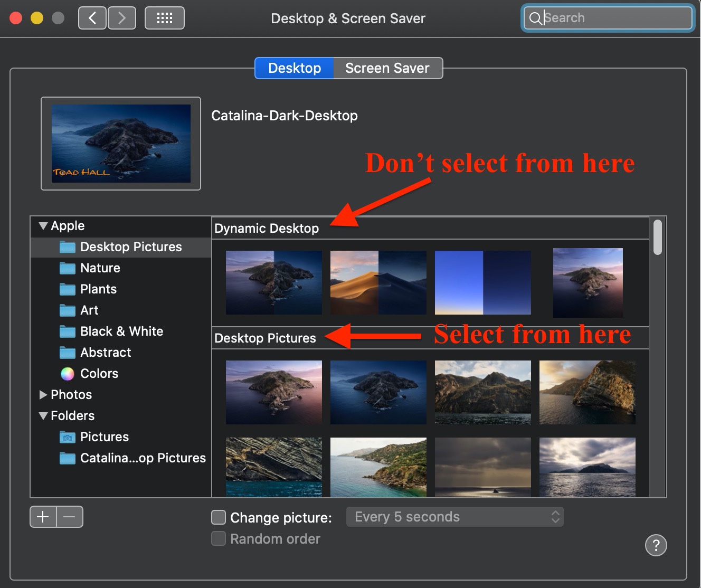Enable the Change picture option
This screenshot has height=588, width=701.
click(x=218, y=517)
